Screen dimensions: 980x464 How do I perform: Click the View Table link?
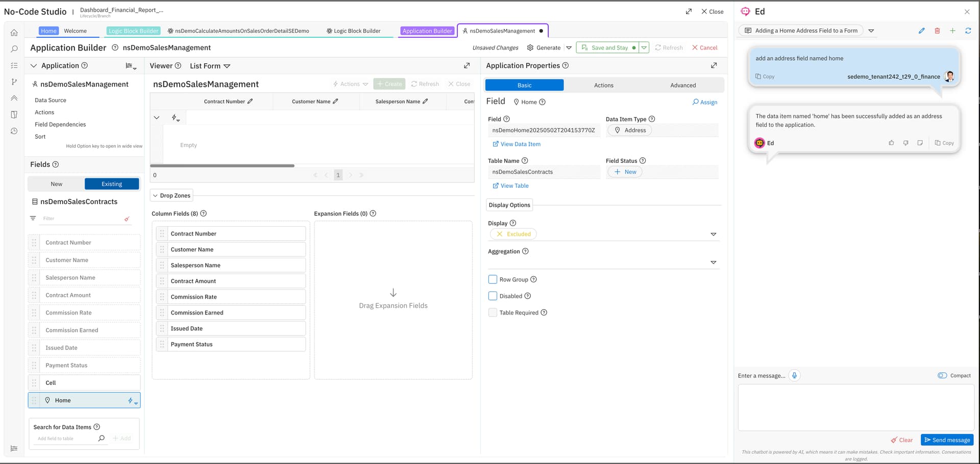(x=510, y=186)
